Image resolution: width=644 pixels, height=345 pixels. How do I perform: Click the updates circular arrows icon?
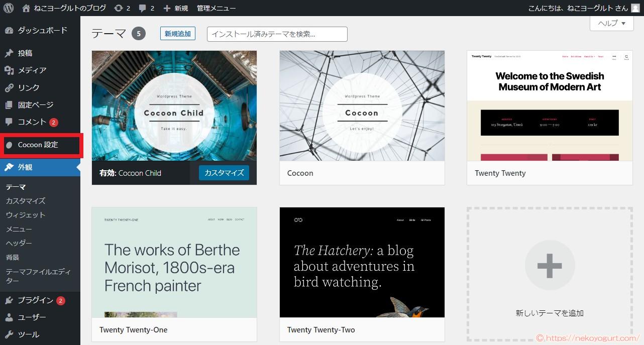tap(118, 8)
